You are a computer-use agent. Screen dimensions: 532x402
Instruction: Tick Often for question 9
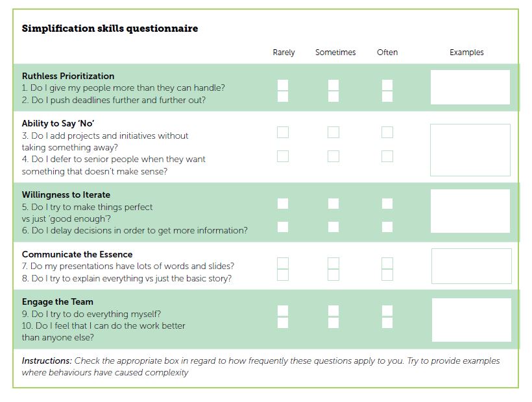[x=387, y=311]
